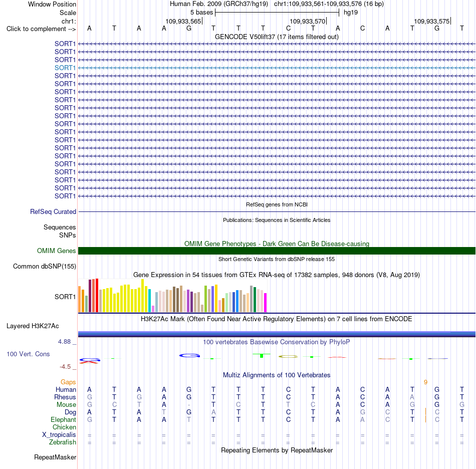Viewport: 476px width, 469px height.
Task: Click the hg19 label beside the scale bar
Action: click(x=351, y=13)
